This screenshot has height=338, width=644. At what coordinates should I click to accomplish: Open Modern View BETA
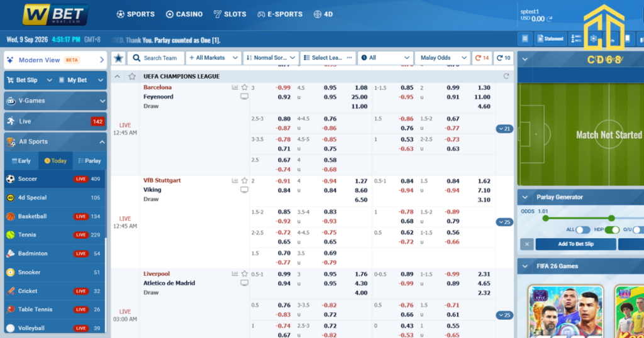(x=55, y=60)
